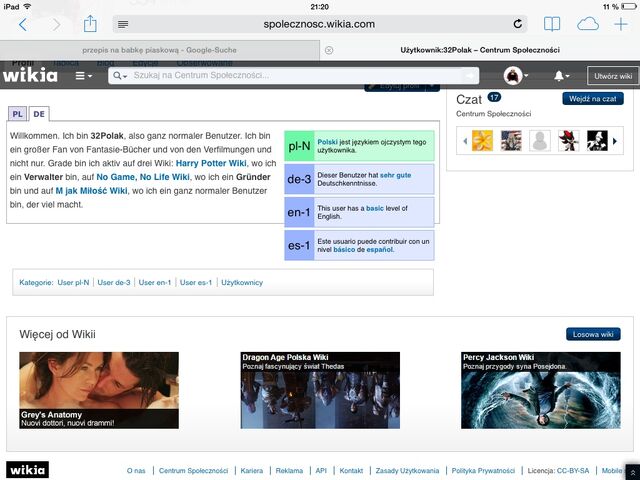Open CC-BY-SA licence link
This screenshot has width=640, height=480.
tap(573, 471)
